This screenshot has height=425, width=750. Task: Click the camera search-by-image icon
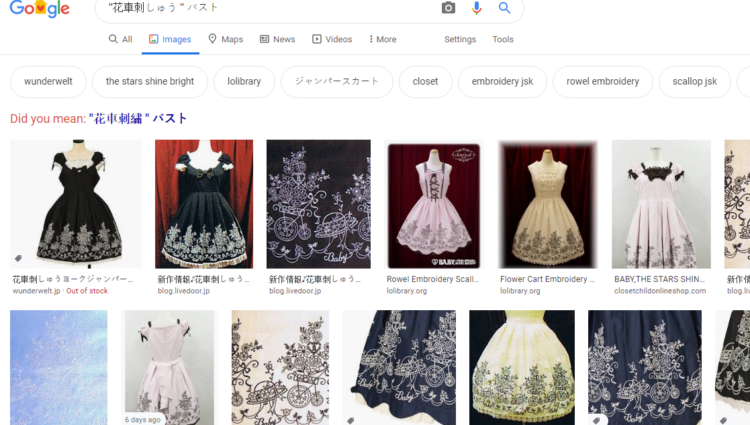[448, 8]
